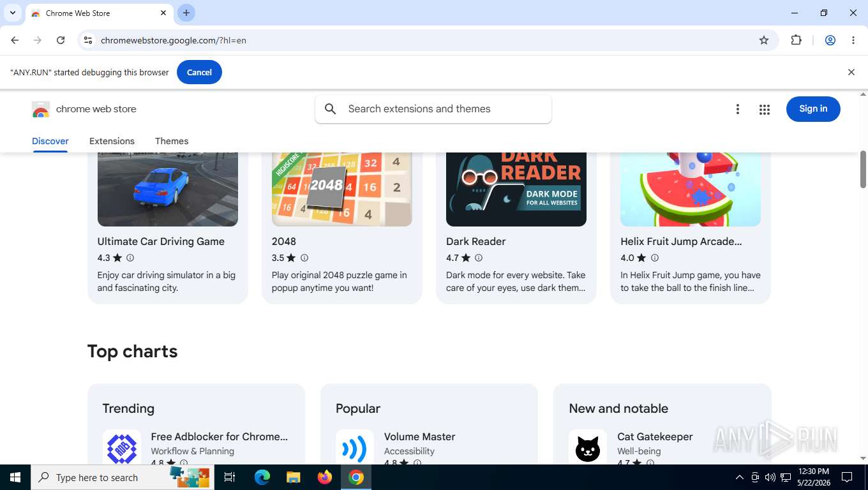Open the Dark Reader title link
The width and height of the screenshot is (868, 490).
click(476, 241)
